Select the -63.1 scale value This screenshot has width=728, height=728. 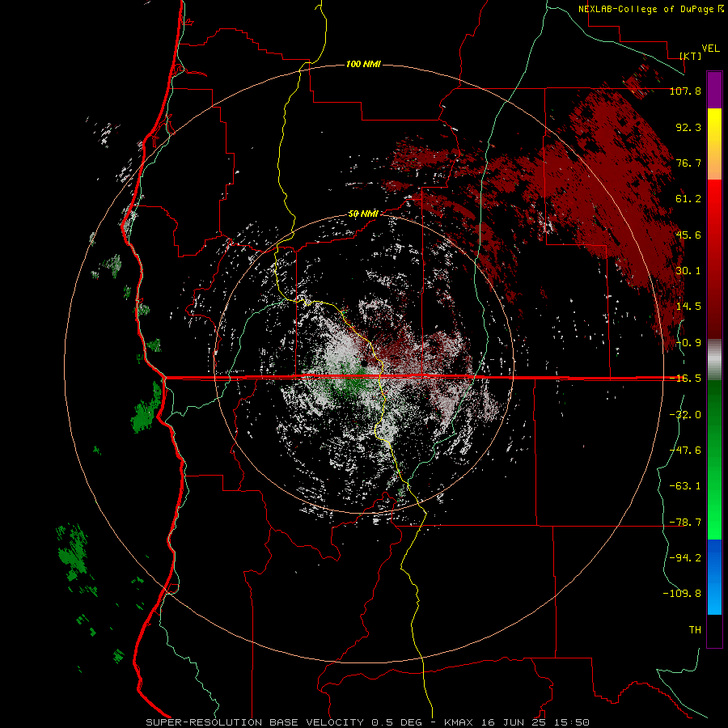point(685,486)
